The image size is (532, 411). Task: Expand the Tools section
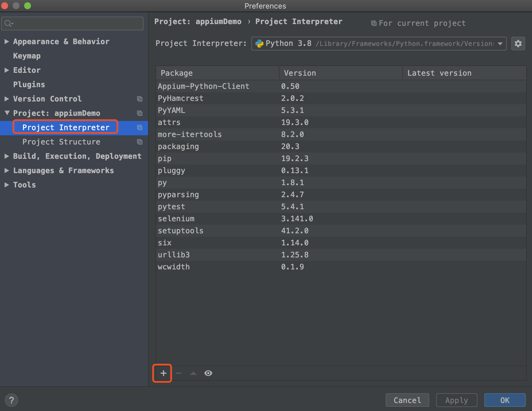[x=7, y=185]
